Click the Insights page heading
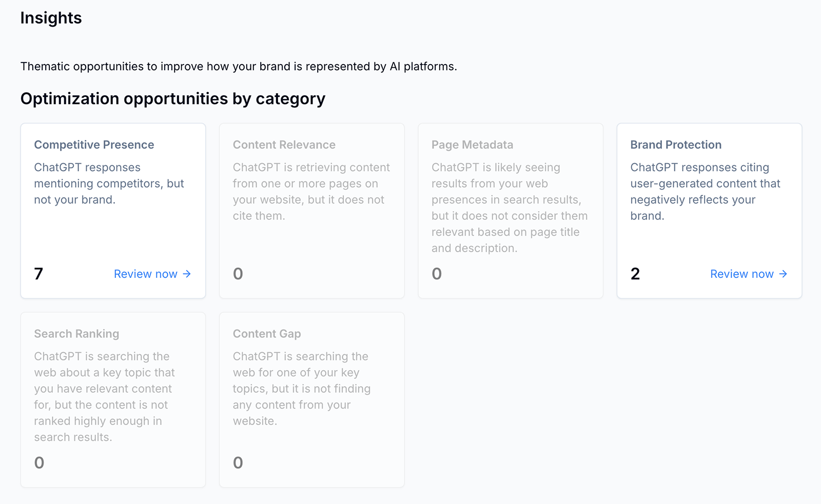 (x=51, y=18)
